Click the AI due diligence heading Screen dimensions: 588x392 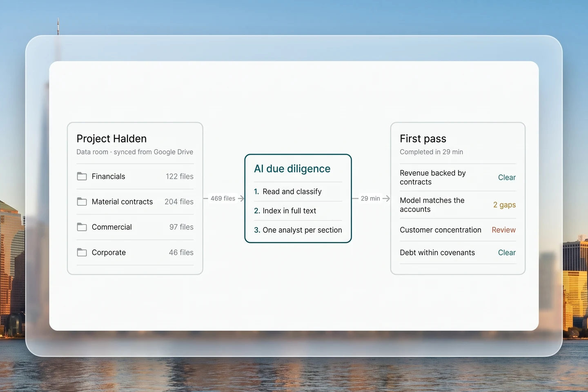pyautogui.click(x=292, y=169)
